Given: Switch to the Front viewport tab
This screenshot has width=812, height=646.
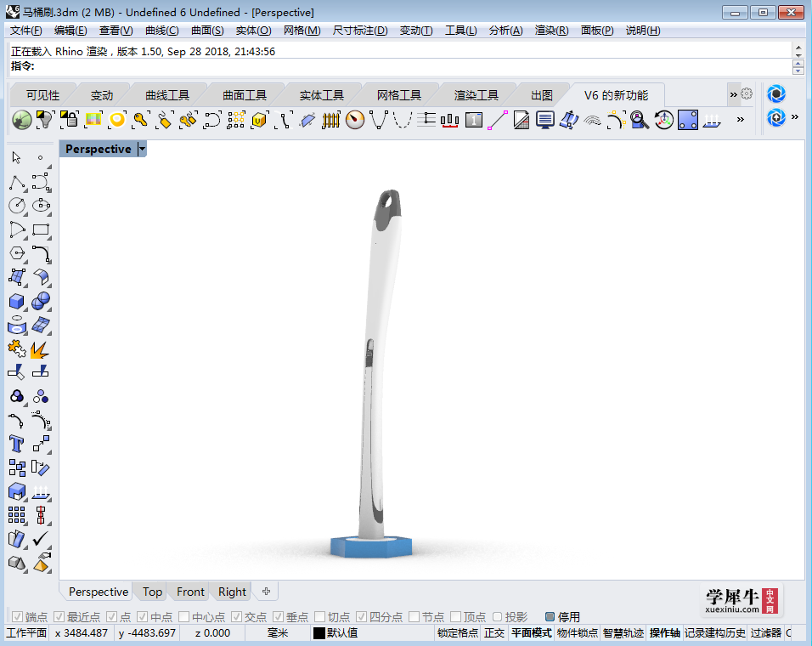Looking at the screenshot, I should pos(190,592).
